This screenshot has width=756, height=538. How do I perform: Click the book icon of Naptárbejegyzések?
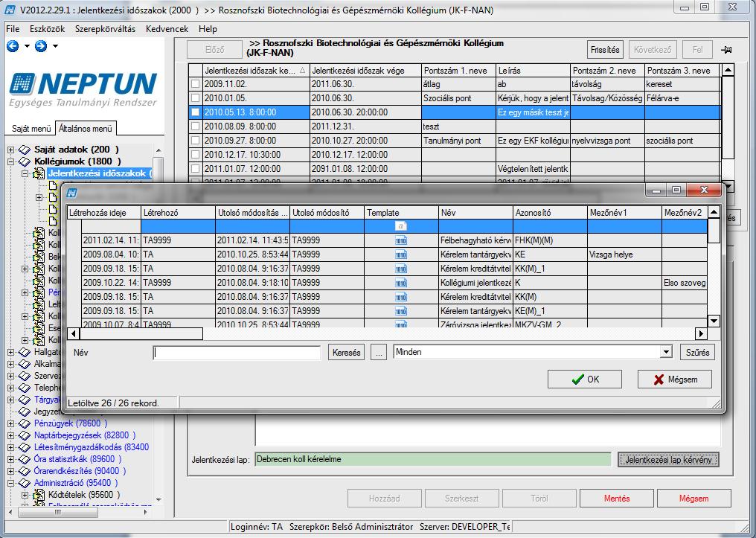(25, 435)
